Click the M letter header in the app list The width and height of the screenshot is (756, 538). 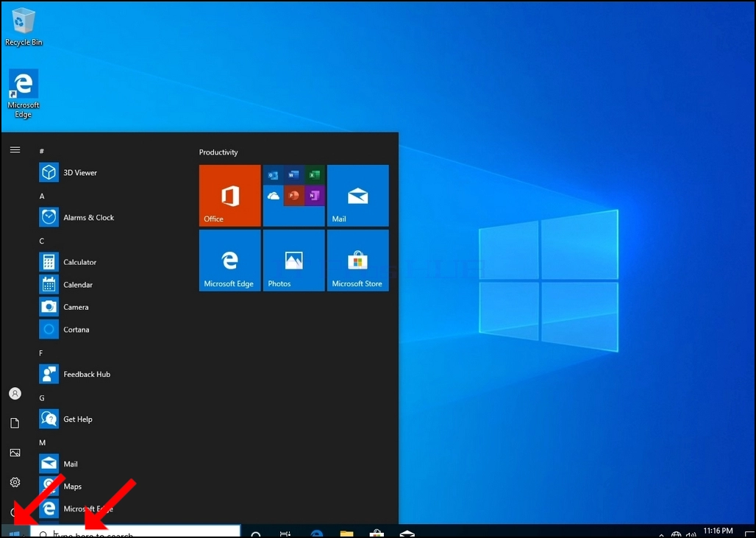pos(43,442)
